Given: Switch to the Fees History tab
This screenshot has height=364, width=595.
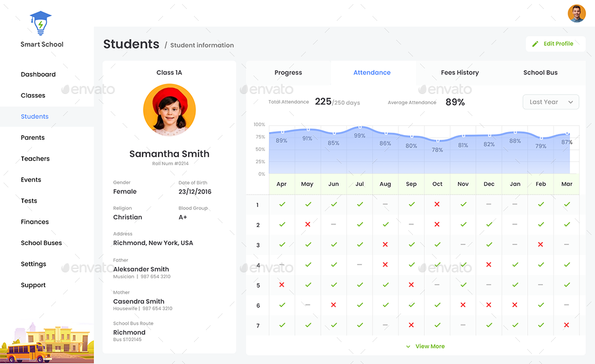Looking at the screenshot, I should pyautogui.click(x=459, y=72).
